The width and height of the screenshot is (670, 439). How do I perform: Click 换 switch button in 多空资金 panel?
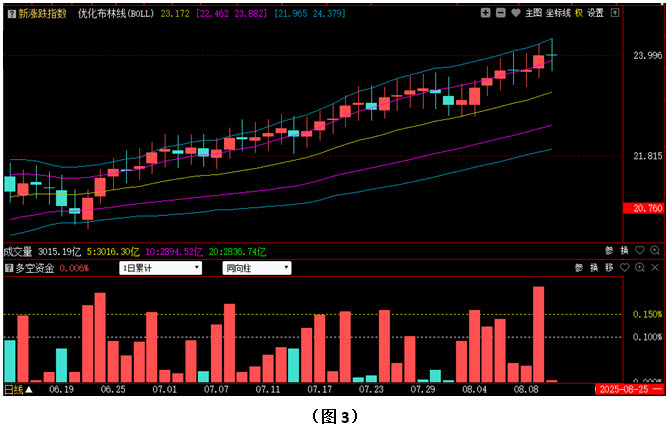click(x=594, y=268)
